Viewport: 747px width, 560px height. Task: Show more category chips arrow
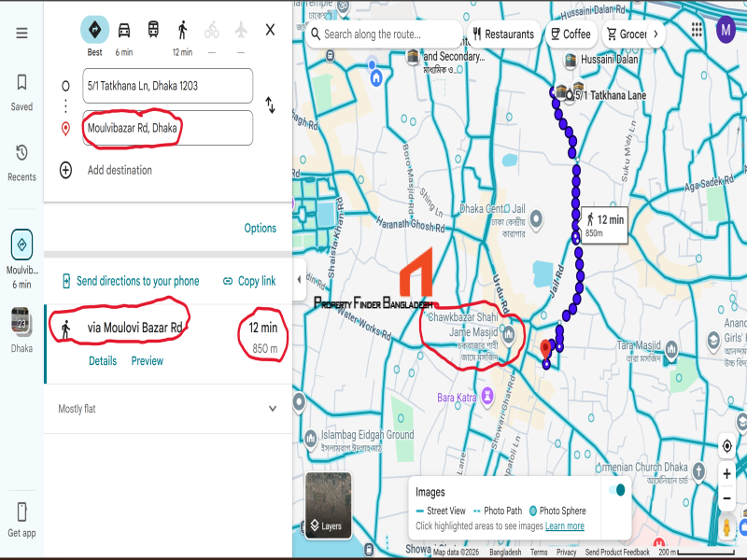click(655, 34)
